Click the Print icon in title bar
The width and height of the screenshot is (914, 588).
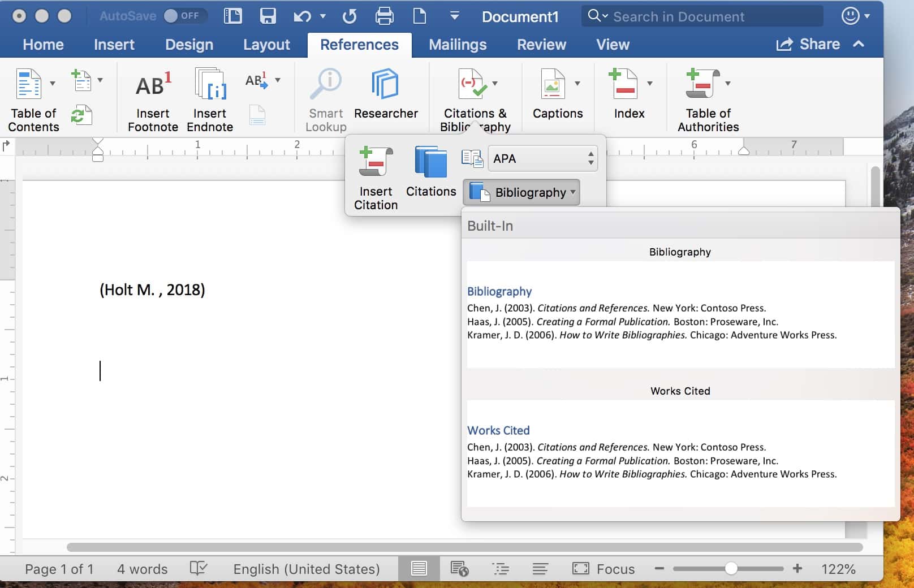[384, 16]
